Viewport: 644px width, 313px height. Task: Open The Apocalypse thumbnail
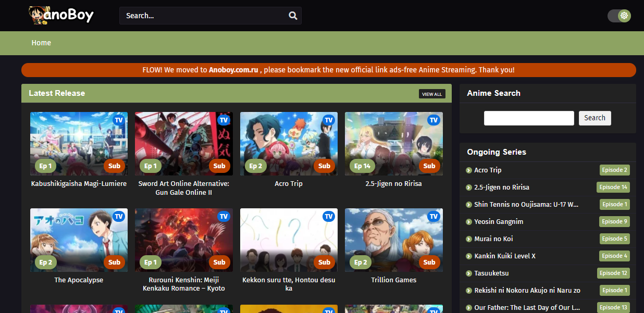click(79, 240)
